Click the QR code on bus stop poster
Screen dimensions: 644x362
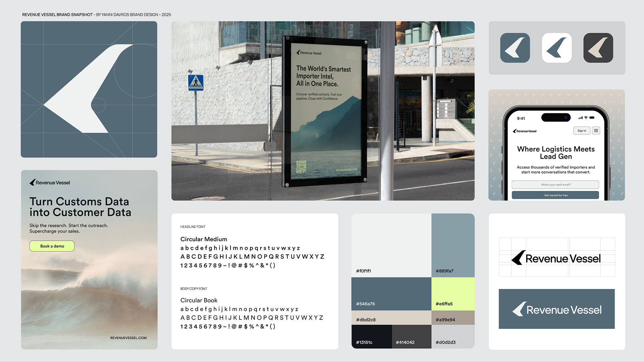301,167
